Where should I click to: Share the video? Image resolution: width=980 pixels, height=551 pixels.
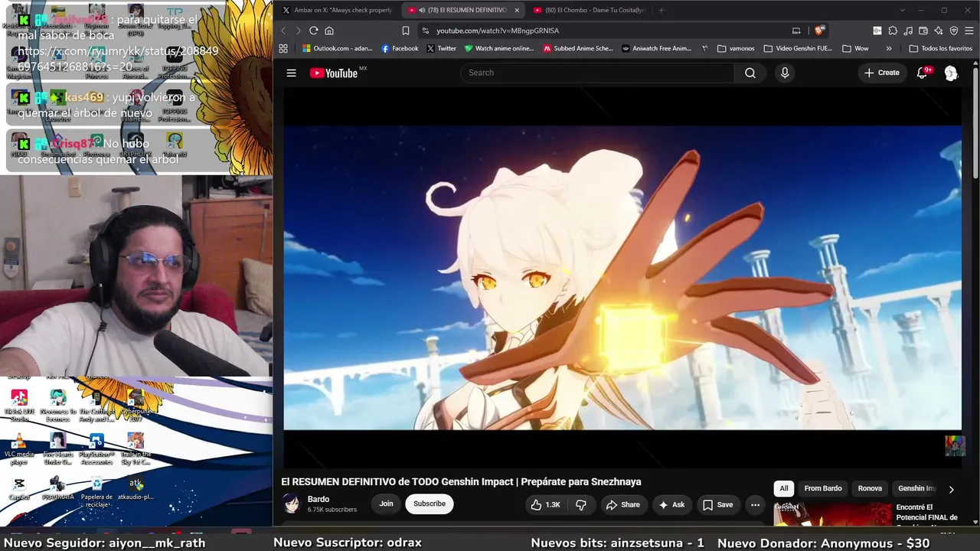(623, 504)
